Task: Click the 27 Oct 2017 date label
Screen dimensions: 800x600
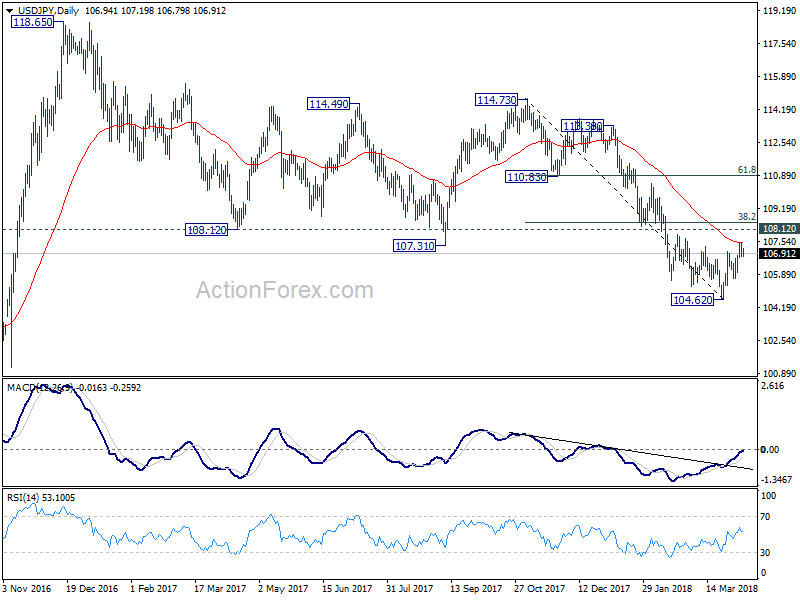Action: pyautogui.click(x=539, y=588)
